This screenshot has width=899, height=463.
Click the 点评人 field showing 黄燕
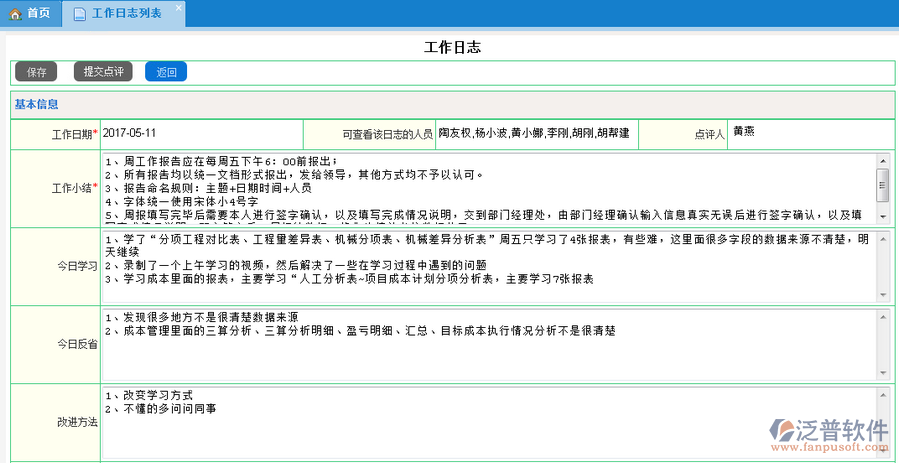pyautogui.click(x=808, y=132)
